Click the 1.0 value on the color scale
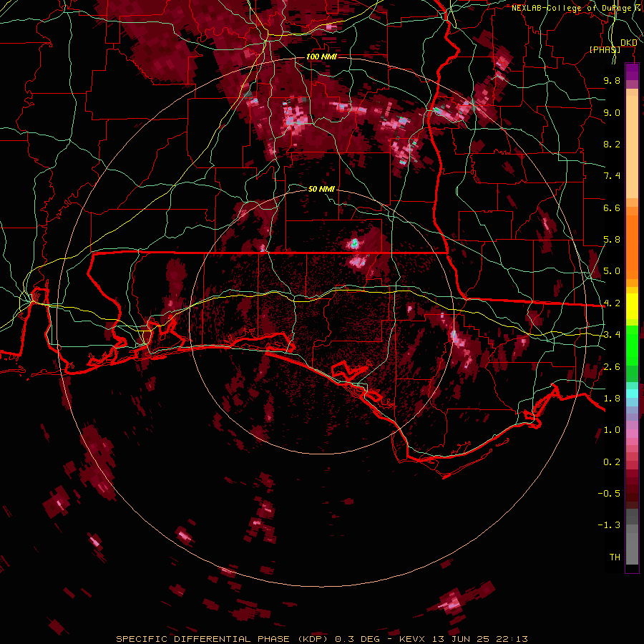 pyautogui.click(x=612, y=430)
